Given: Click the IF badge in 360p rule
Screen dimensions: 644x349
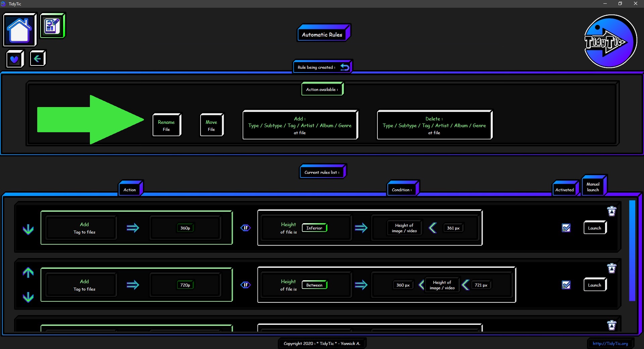Looking at the screenshot, I should [246, 228].
